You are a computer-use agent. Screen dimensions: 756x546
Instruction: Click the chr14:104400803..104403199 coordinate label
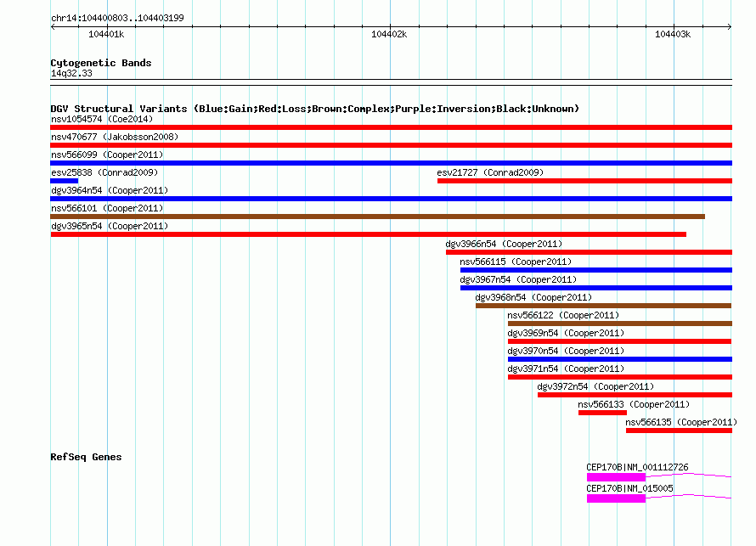(x=117, y=18)
